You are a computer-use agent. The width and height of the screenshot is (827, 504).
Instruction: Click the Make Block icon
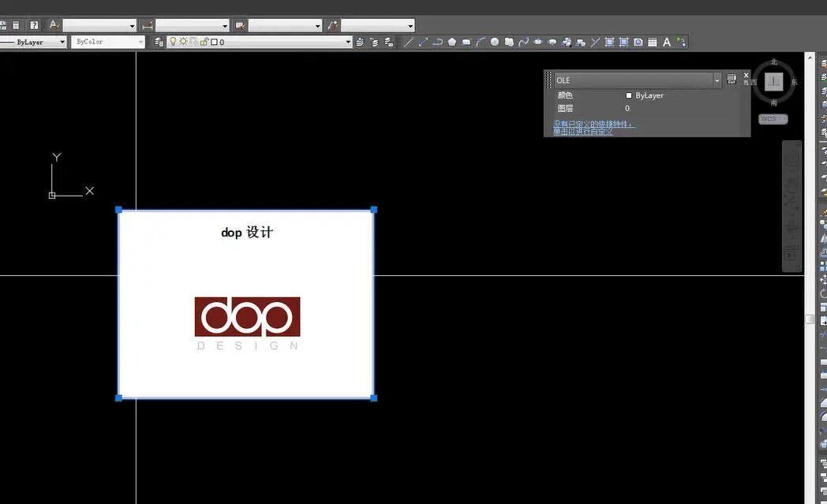pos(581,42)
